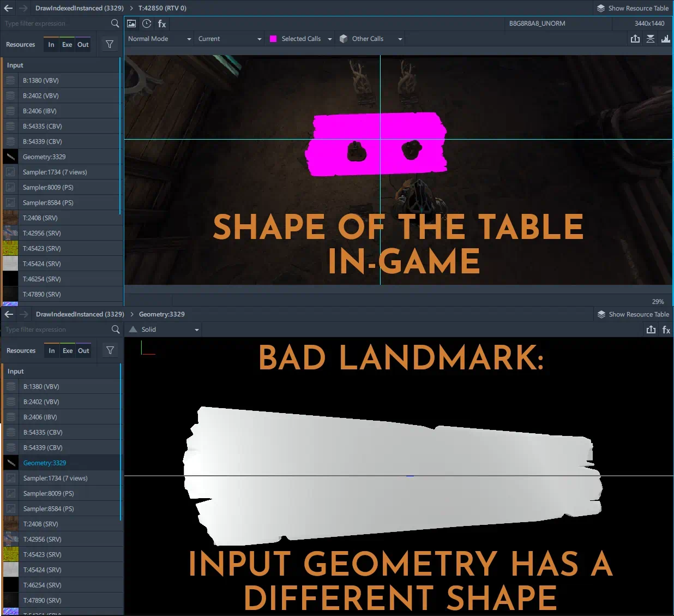
Task: Select T:42956 (SRV) in the top resource list
Action: tap(42, 233)
